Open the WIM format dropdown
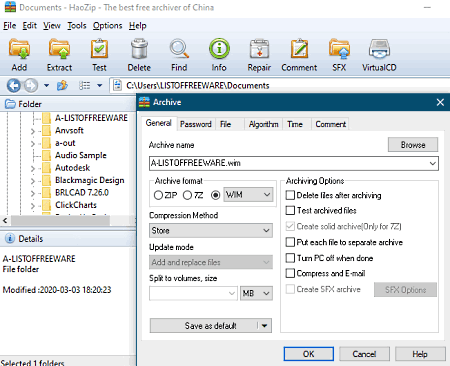Screen dimensions: 450x366 [x=248, y=195]
